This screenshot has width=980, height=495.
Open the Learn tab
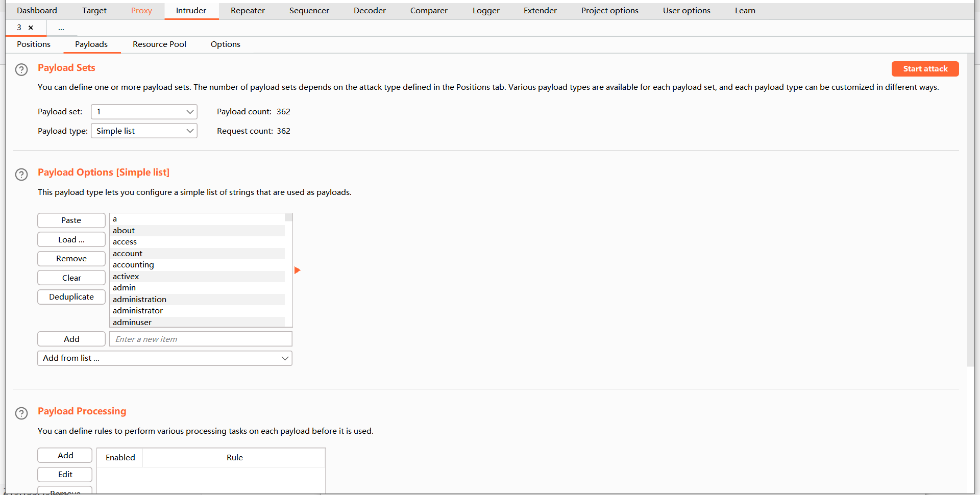click(x=745, y=10)
